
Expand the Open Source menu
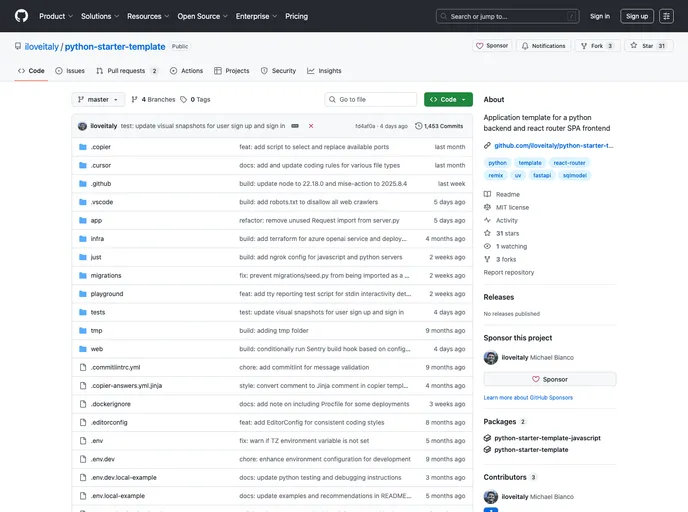202,16
